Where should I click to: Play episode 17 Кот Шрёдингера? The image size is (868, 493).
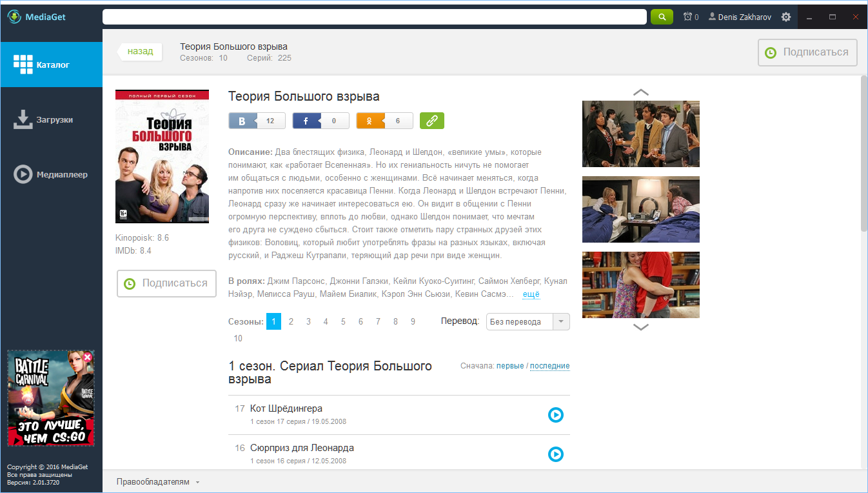click(x=555, y=415)
